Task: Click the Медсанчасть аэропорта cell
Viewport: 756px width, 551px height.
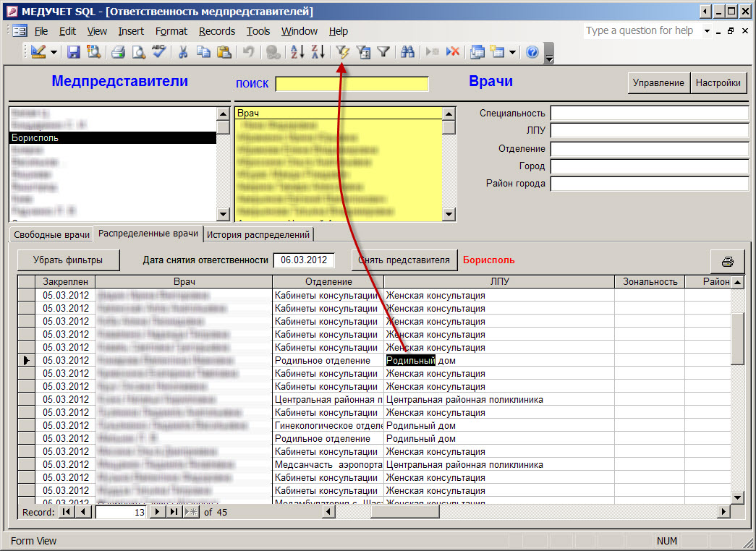Action: click(x=328, y=465)
